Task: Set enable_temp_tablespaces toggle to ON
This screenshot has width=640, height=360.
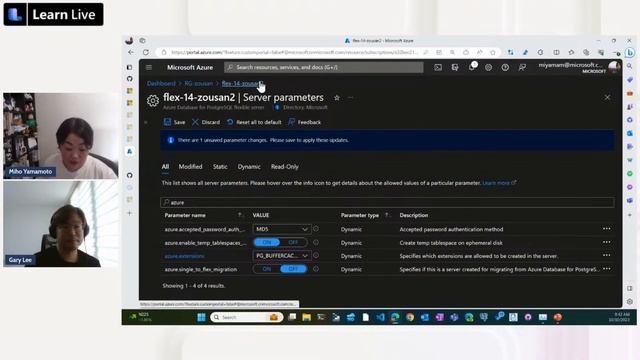Action: (x=267, y=242)
